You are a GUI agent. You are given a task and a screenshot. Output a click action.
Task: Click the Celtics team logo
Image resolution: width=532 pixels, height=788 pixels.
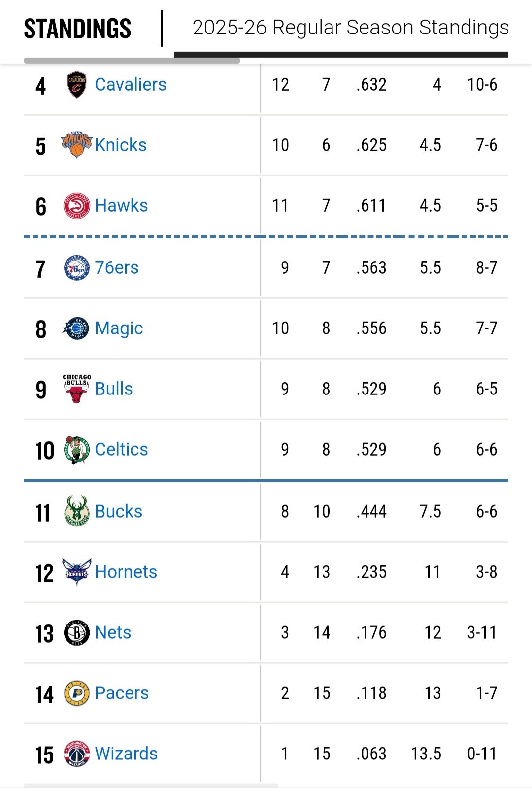(x=76, y=450)
